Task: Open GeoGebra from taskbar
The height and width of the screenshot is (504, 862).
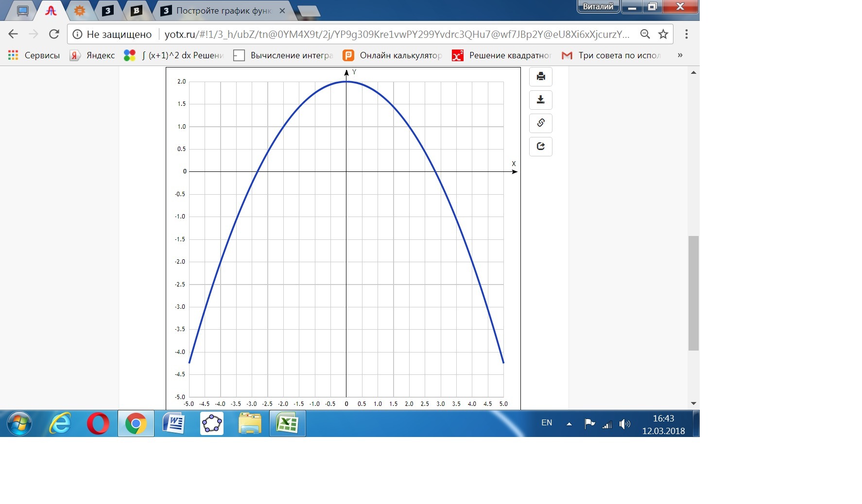Action: pyautogui.click(x=212, y=424)
